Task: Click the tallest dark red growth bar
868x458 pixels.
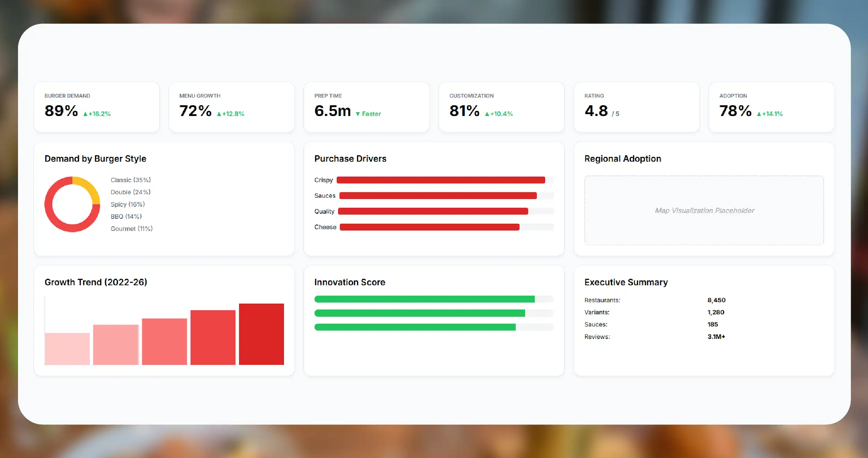Action: point(262,334)
